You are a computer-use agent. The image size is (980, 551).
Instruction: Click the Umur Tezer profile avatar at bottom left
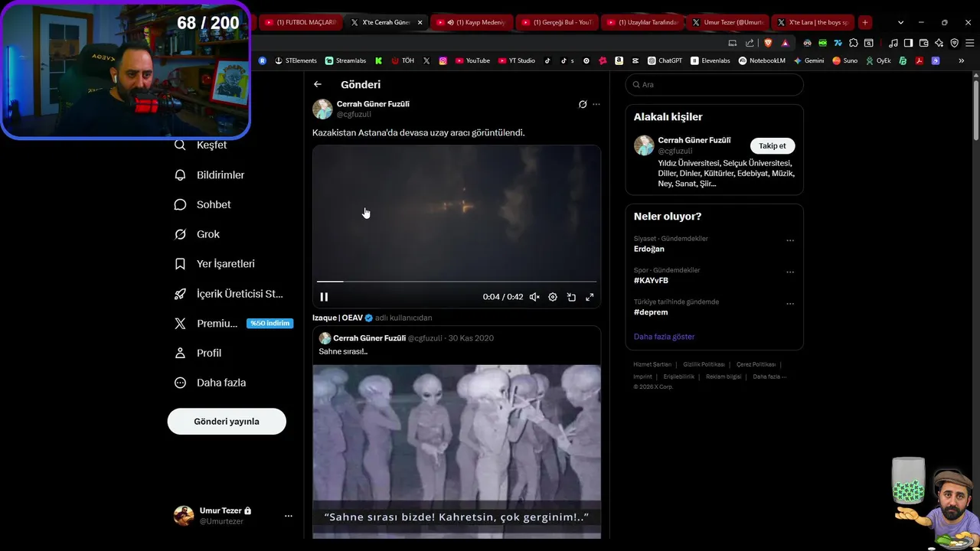(184, 516)
